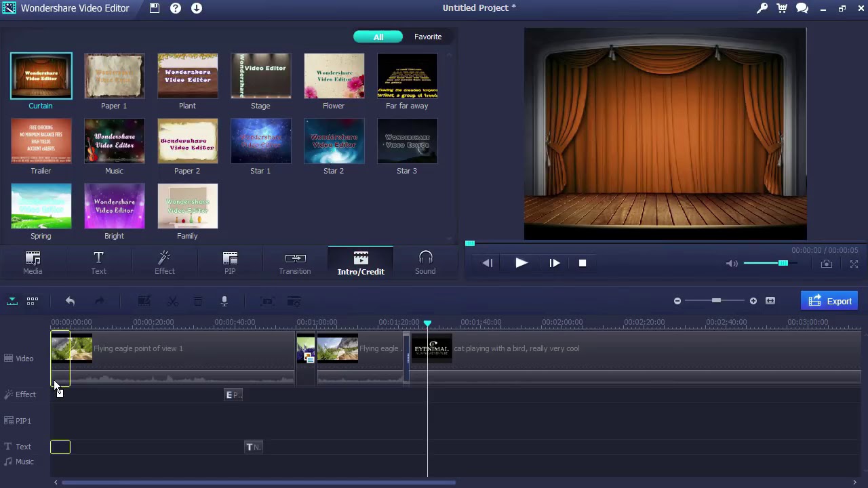Click the undo arrow in timeline toolbar
The width and height of the screenshot is (868, 488).
[x=70, y=301]
